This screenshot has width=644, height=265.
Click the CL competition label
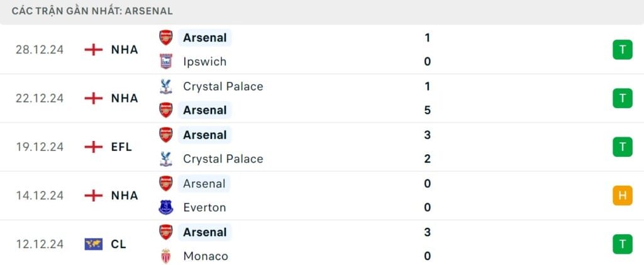pos(118,244)
